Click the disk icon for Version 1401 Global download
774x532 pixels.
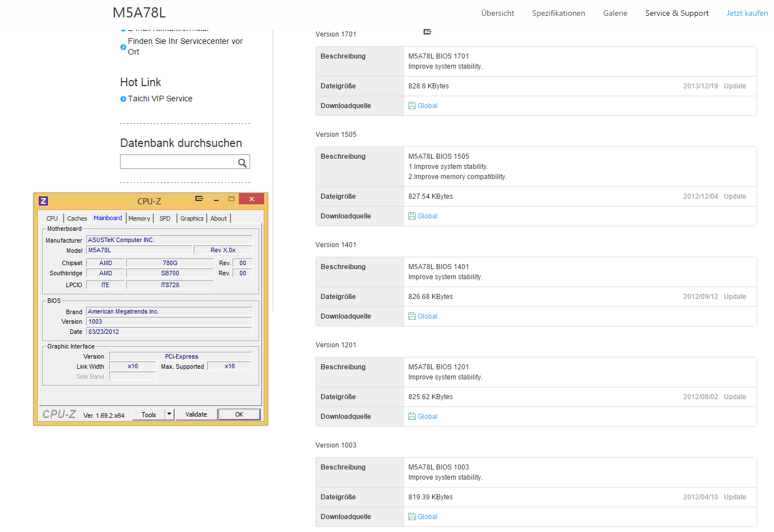412,316
